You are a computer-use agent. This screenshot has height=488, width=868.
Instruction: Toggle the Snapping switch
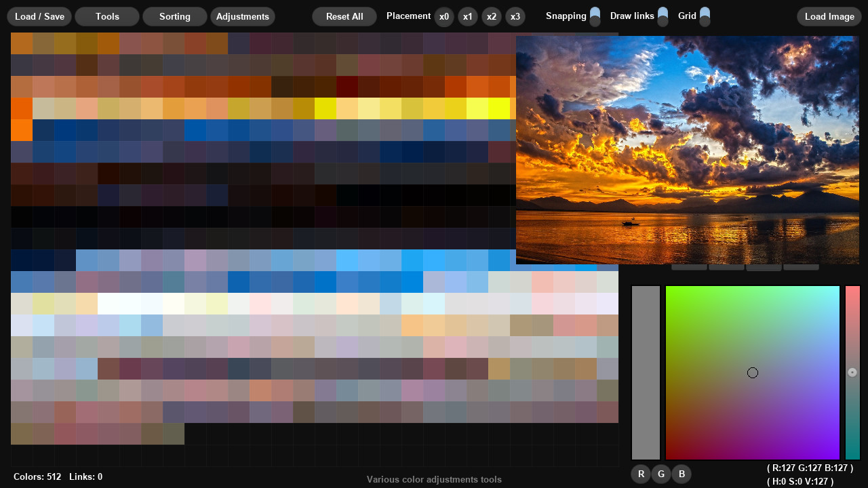pos(595,16)
